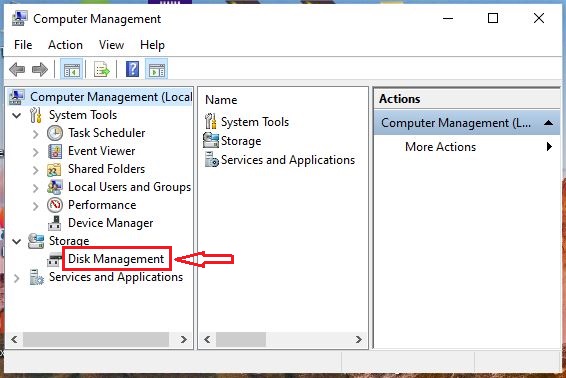Click Services and Applications icon in left tree
Image resolution: width=566 pixels, height=378 pixels.
pyautogui.click(x=36, y=277)
